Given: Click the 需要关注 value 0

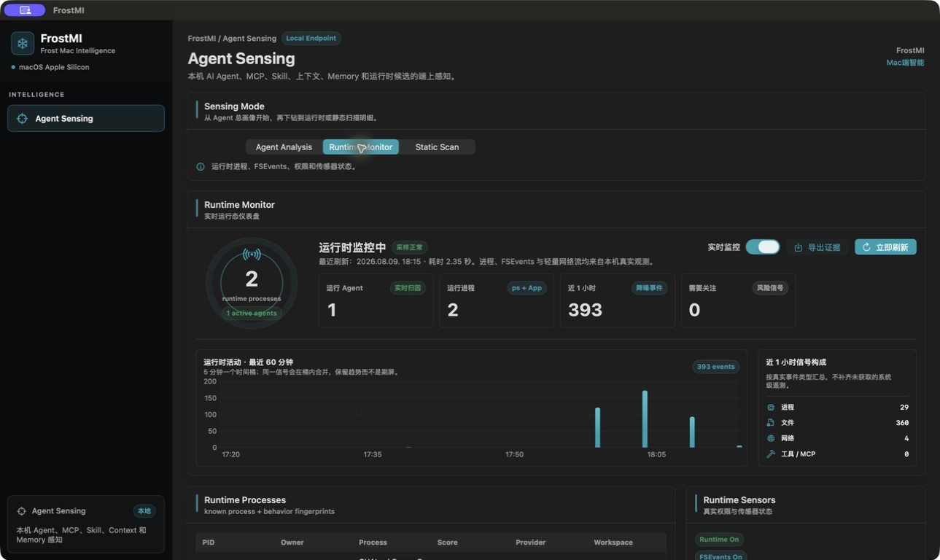Looking at the screenshot, I should tap(694, 310).
